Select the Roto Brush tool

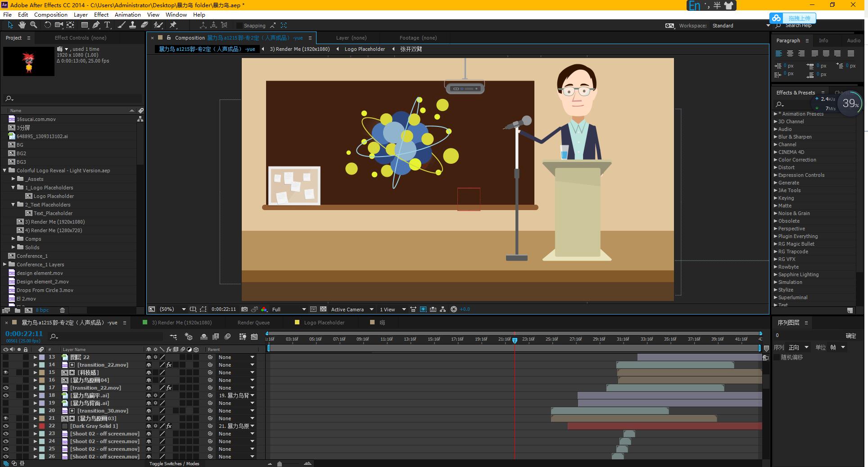coord(158,25)
